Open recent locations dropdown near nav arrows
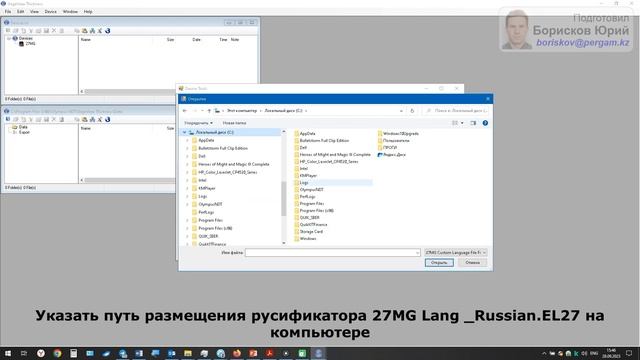 click(202, 111)
